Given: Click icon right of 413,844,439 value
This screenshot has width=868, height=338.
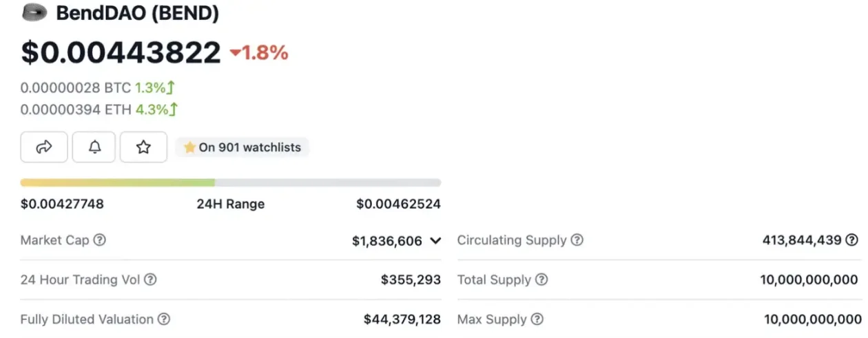Looking at the screenshot, I should click(852, 240).
